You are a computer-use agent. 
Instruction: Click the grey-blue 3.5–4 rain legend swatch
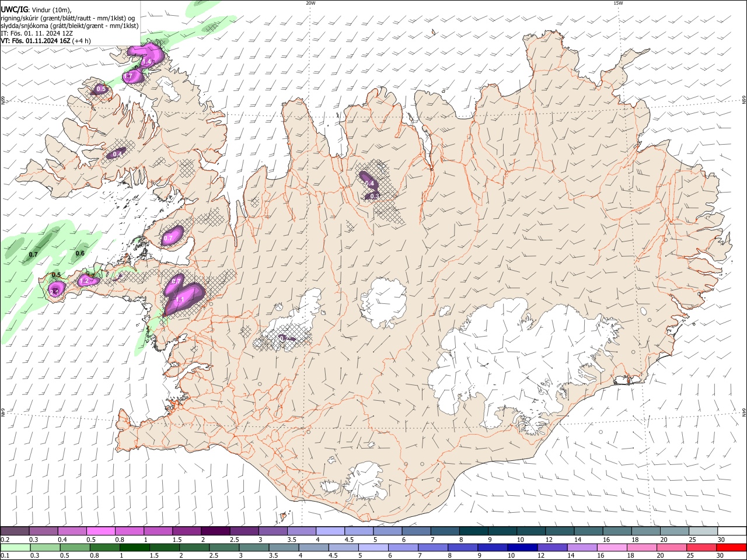point(283,547)
